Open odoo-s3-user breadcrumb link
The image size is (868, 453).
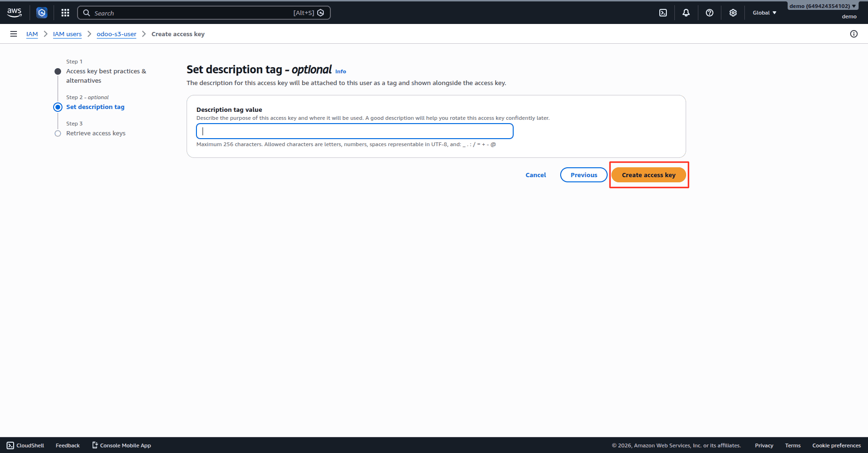tap(117, 34)
